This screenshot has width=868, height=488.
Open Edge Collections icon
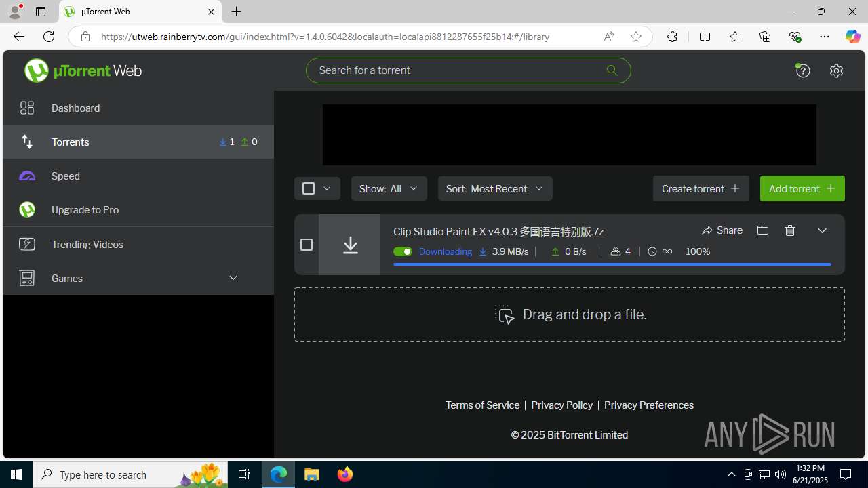point(765,37)
